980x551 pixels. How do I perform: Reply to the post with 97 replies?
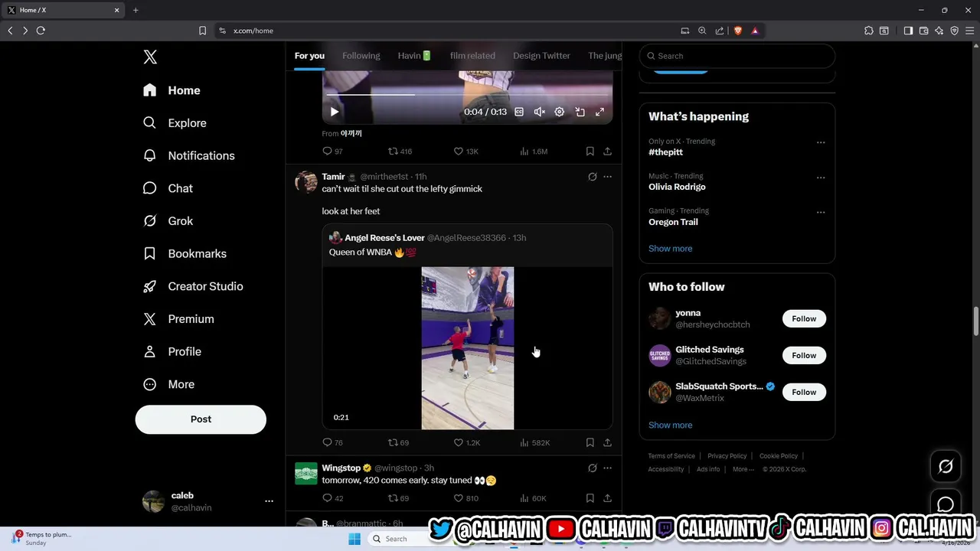click(332, 152)
